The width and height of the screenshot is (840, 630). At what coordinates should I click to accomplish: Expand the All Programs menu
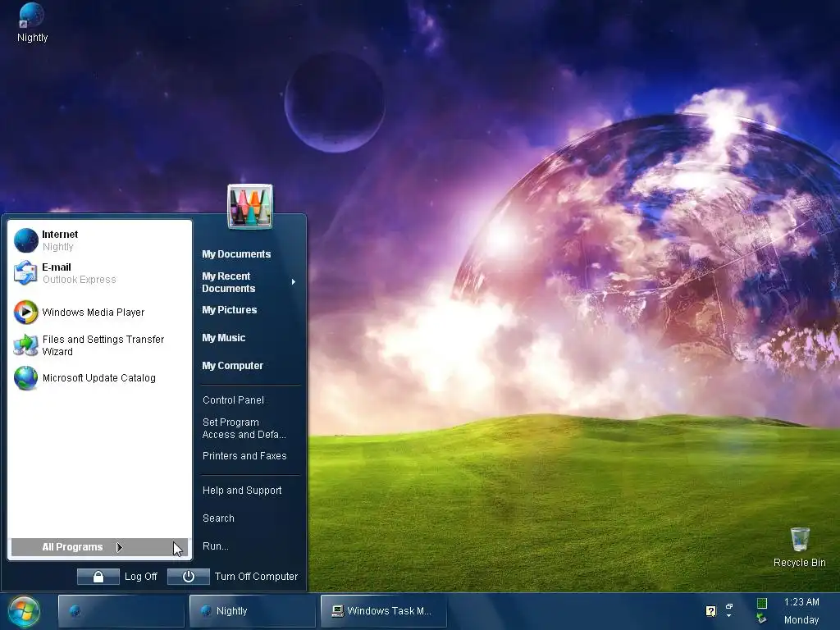pos(99,547)
